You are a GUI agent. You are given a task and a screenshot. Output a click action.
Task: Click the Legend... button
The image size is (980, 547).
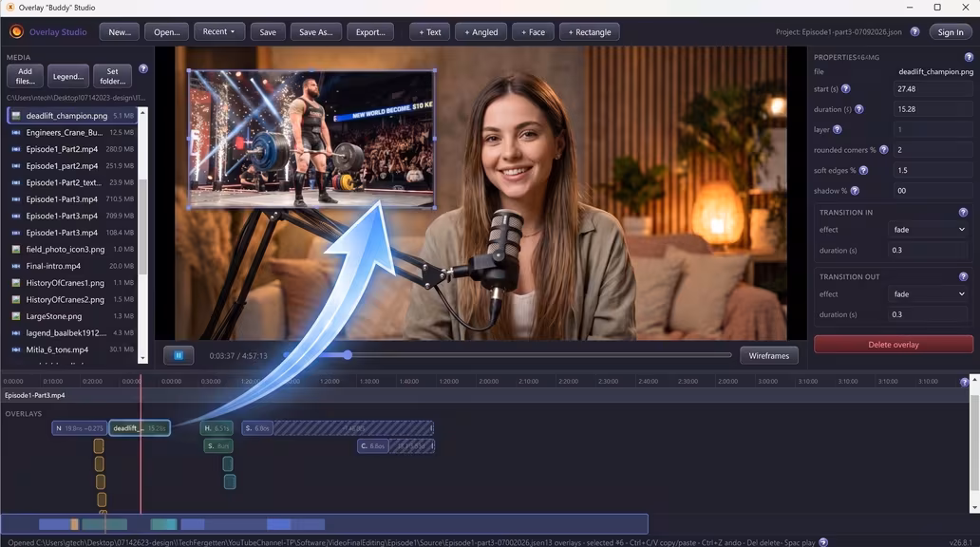(68, 76)
